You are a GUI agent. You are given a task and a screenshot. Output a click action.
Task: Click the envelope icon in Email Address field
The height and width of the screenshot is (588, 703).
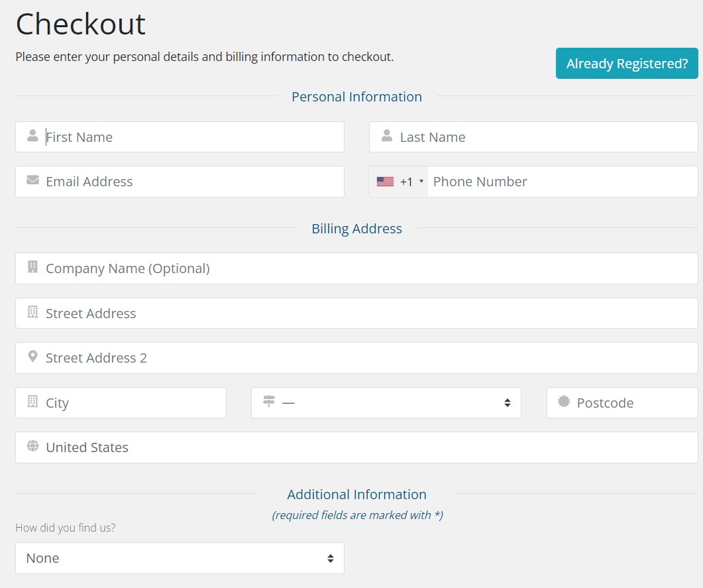(x=32, y=180)
